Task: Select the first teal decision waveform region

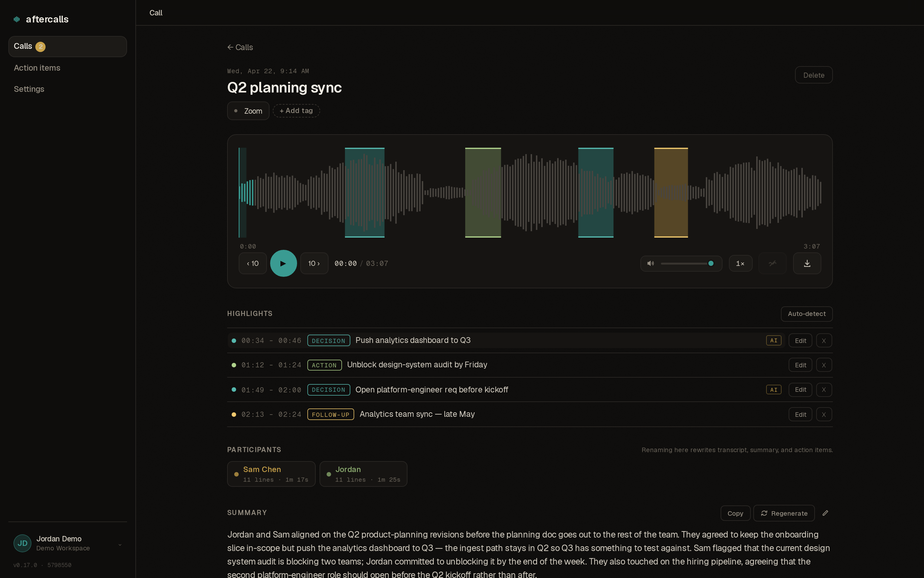Action: coord(365,193)
